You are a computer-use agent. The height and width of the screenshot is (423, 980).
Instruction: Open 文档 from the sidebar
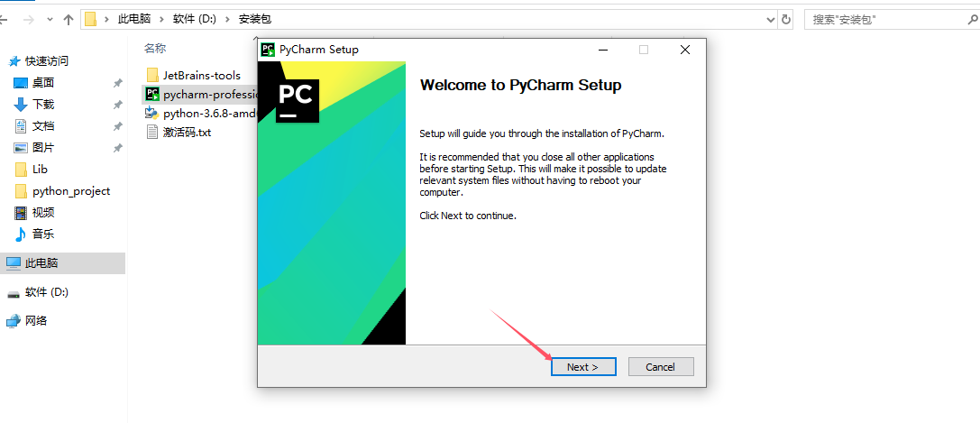(43, 126)
